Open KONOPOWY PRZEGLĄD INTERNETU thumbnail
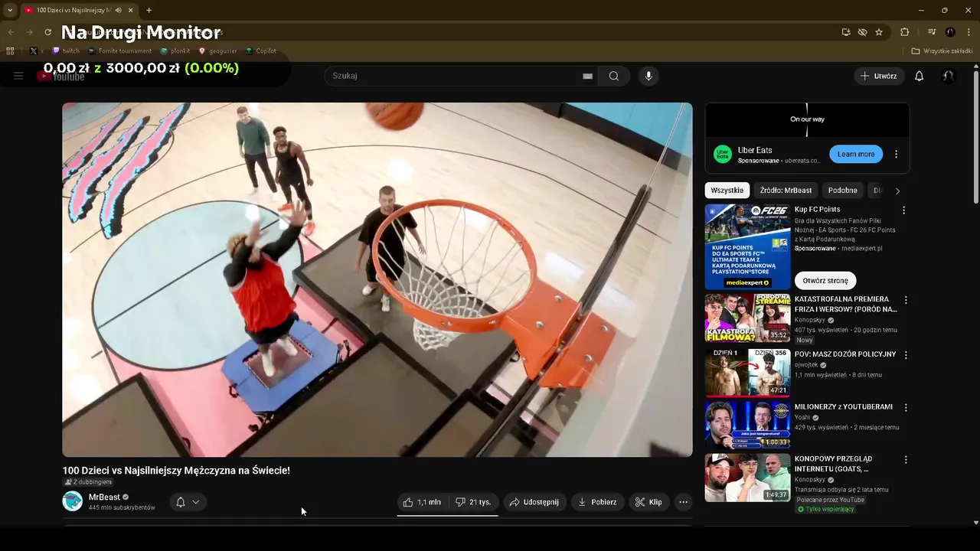The image size is (980, 551). 747,478
